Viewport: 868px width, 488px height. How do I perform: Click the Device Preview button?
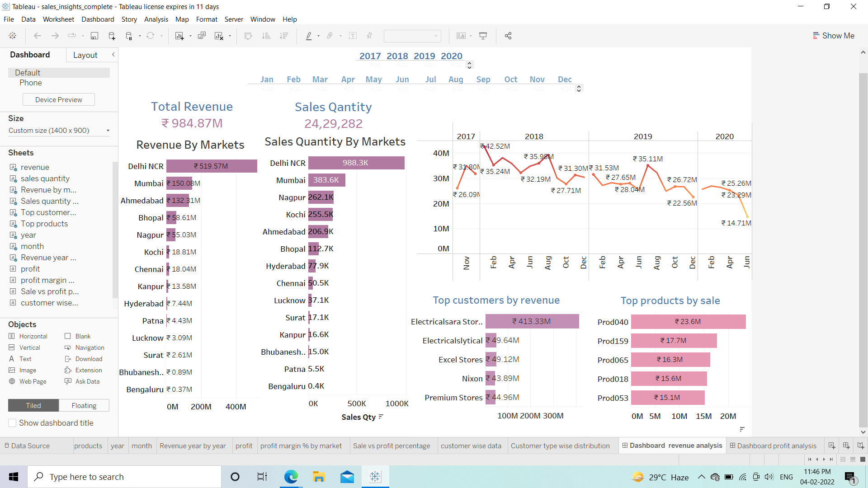coord(59,99)
